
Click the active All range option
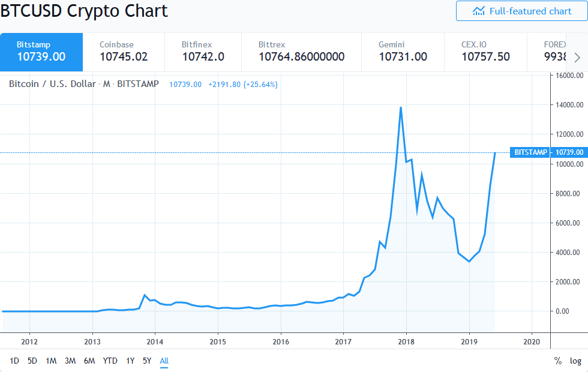(164, 361)
